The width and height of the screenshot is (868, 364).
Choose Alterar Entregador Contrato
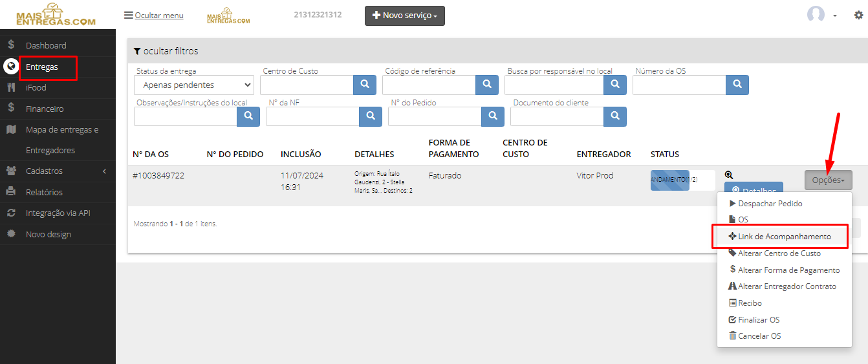pos(782,286)
